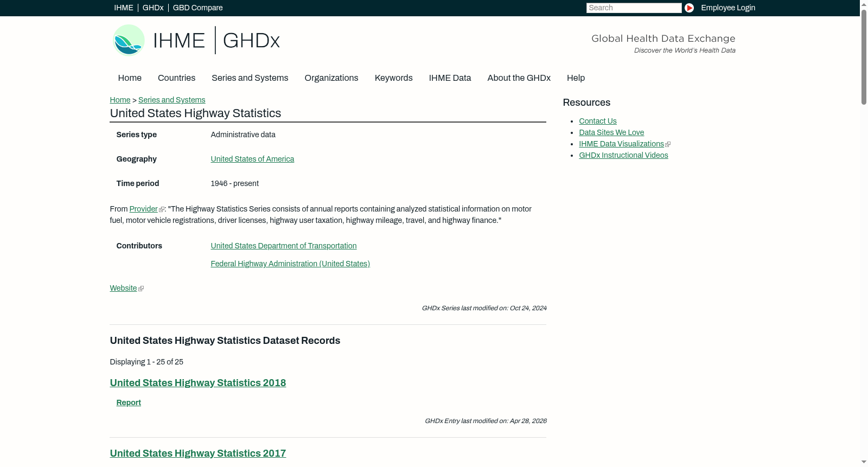
Task: Open United States of America geography link
Action: point(252,159)
